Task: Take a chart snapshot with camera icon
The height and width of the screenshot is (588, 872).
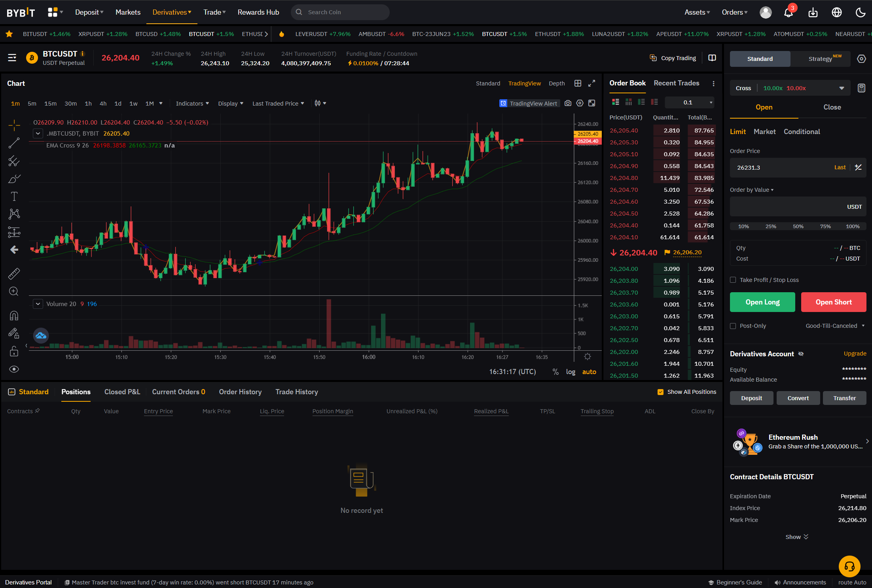Action: pyautogui.click(x=568, y=103)
